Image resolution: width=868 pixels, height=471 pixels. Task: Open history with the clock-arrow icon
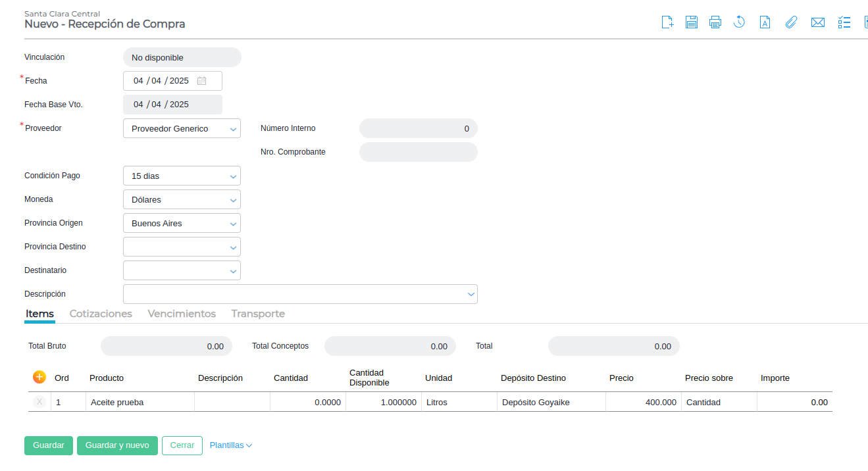coord(739,22)
